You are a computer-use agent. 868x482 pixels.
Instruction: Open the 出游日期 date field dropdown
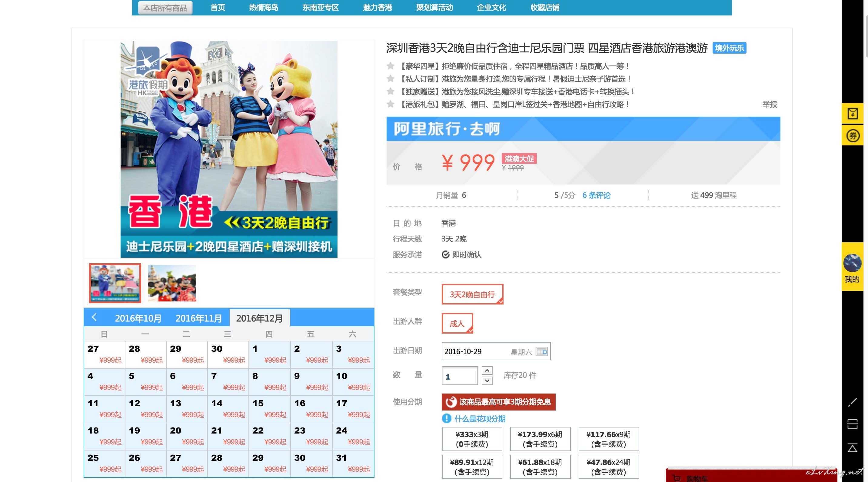click(496, 351)
